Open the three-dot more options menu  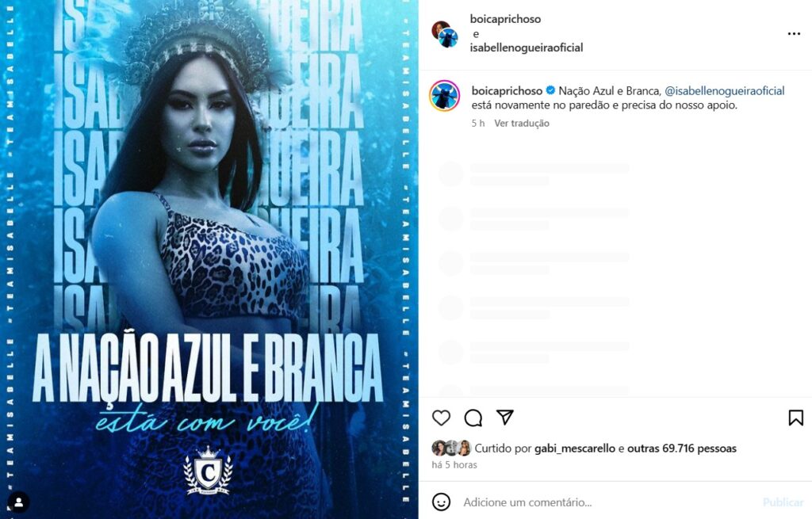[x=794, y=33]
